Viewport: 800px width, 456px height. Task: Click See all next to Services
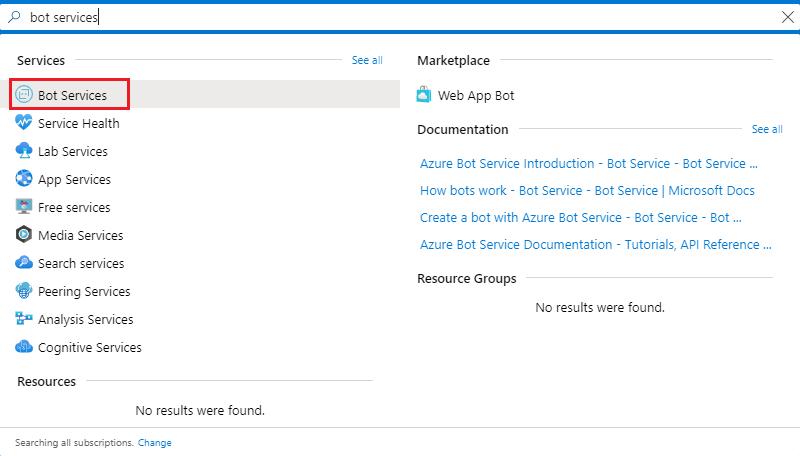pos(367,60)
